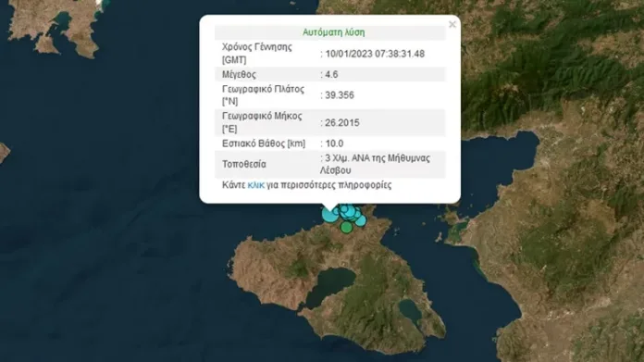This screenshot has width=644, height=362.
Task: Click the magnitude value 4.6
Action: tap(331, 74)
